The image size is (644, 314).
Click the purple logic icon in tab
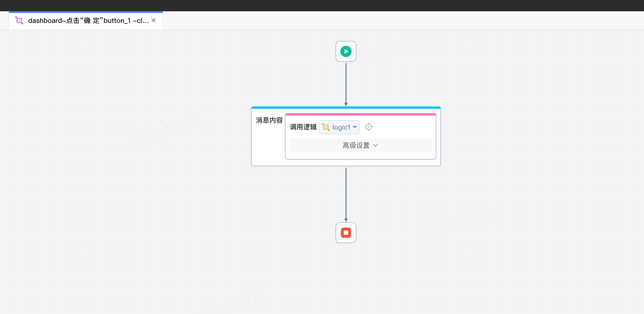click(19, 21)
